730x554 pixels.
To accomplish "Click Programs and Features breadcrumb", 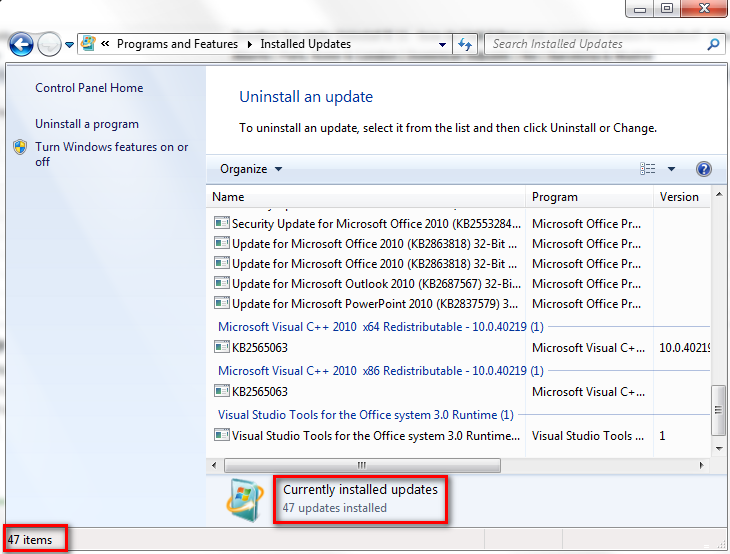I will coord(177,44).
